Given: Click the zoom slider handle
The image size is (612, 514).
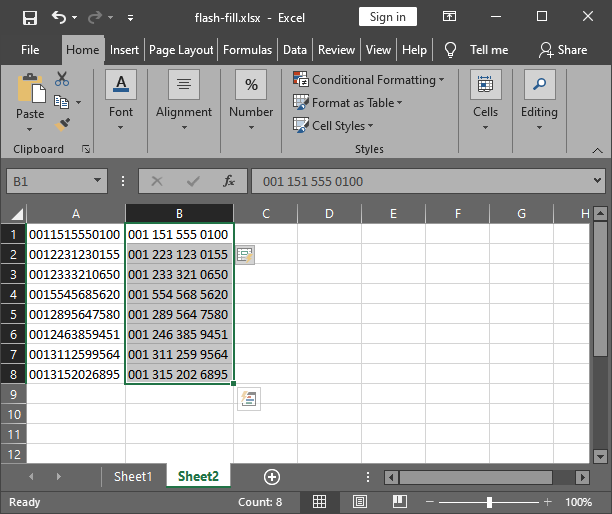Looking at the screenshot, I should coord(489,502).
